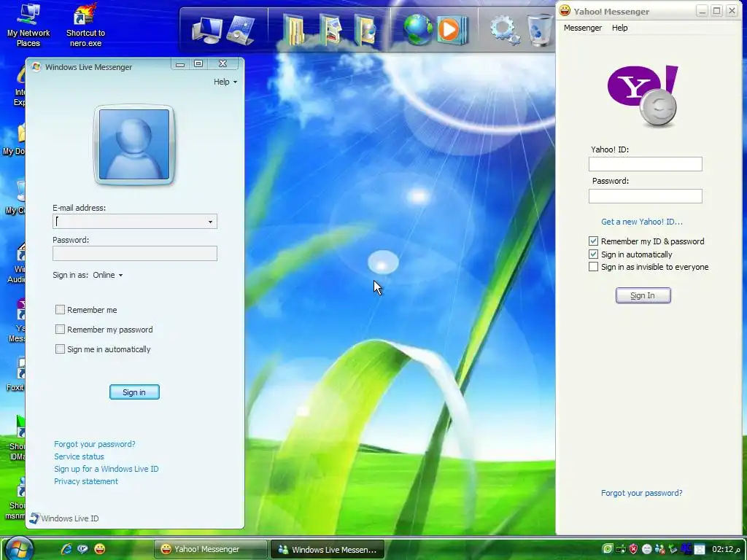This screenshot has width=747, height=560.
Task: Click the network connection tray icon
Action: [620, 549]
